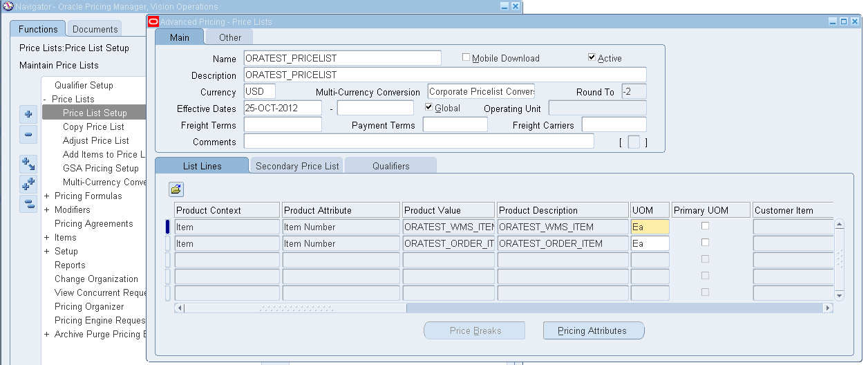Viewport: 868px width, 365px height.
Task: Click the Effective Dates end date field
Action: coord(375,108)
